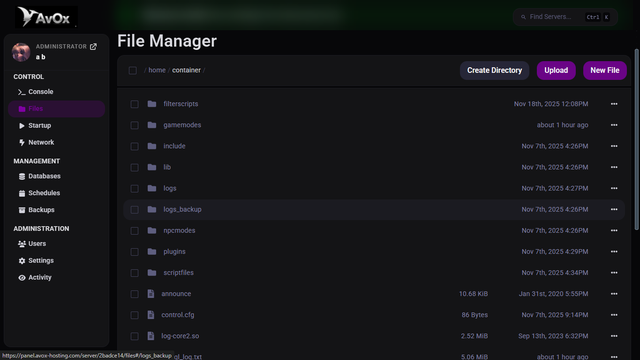Screen dimensions: 640x360
Task: Select the Files sidebar item
Action: tap(56, 109)
